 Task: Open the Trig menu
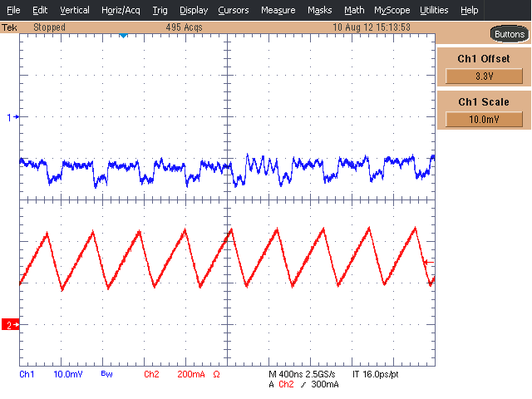[160, 10]
